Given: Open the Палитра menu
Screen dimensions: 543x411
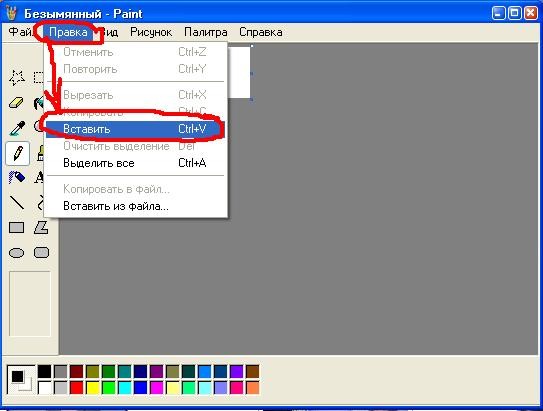Looking at the screenshot, I should (x=206, y=32).
